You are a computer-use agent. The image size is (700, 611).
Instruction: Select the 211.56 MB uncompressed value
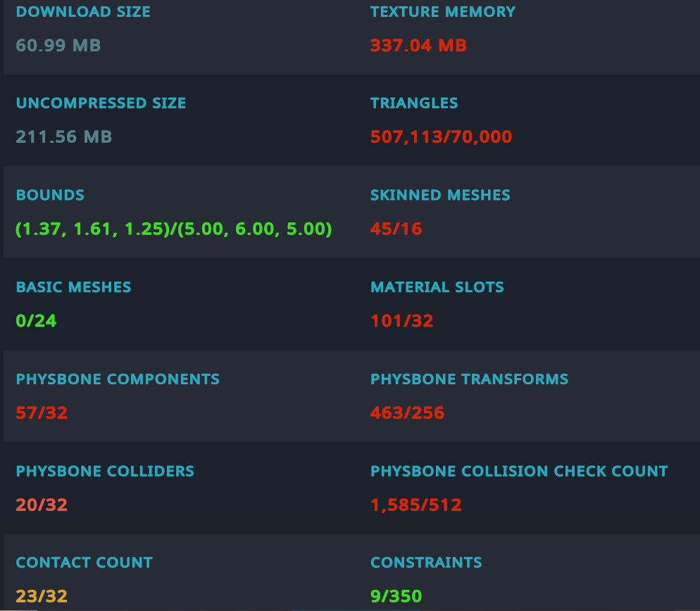64,137
